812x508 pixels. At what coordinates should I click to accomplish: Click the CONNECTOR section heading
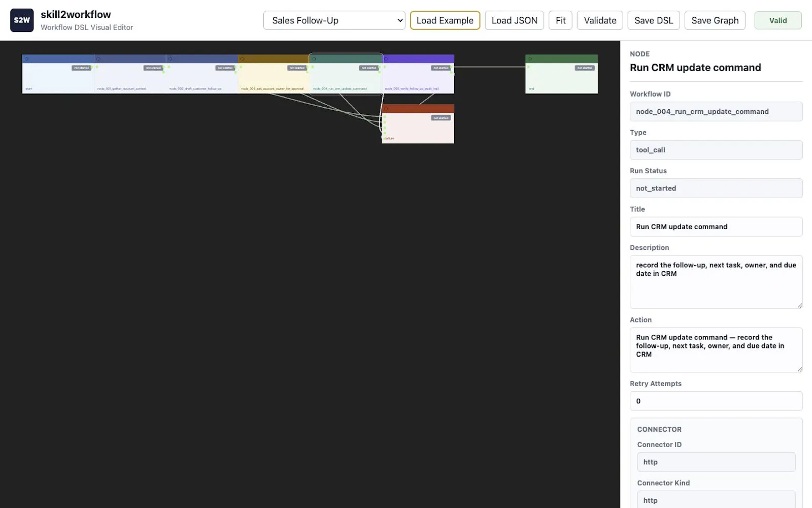(659, 429)
